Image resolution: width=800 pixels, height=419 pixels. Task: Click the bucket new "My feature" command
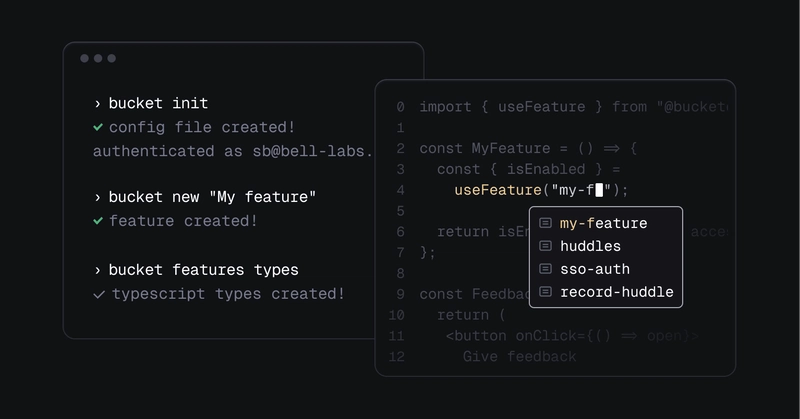(212, 197)
